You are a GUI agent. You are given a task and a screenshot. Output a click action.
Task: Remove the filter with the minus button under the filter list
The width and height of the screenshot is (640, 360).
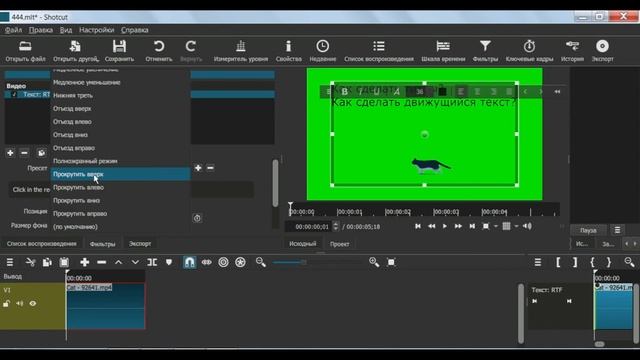coord(24,153)
